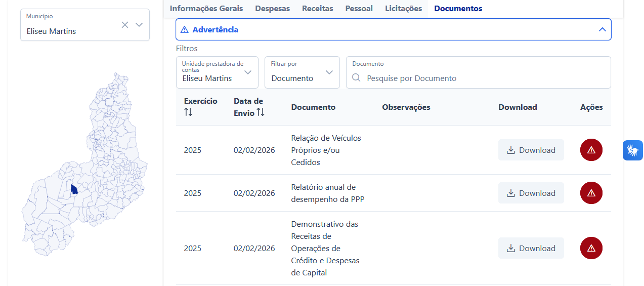
Task: Click the Pesquise por Documento search field
Action: (479, 72)
